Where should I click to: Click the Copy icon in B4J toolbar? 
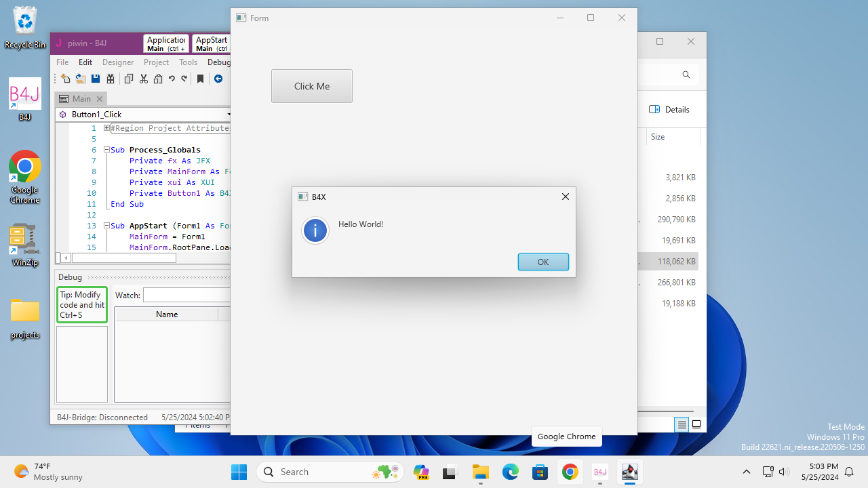(129, 79)
